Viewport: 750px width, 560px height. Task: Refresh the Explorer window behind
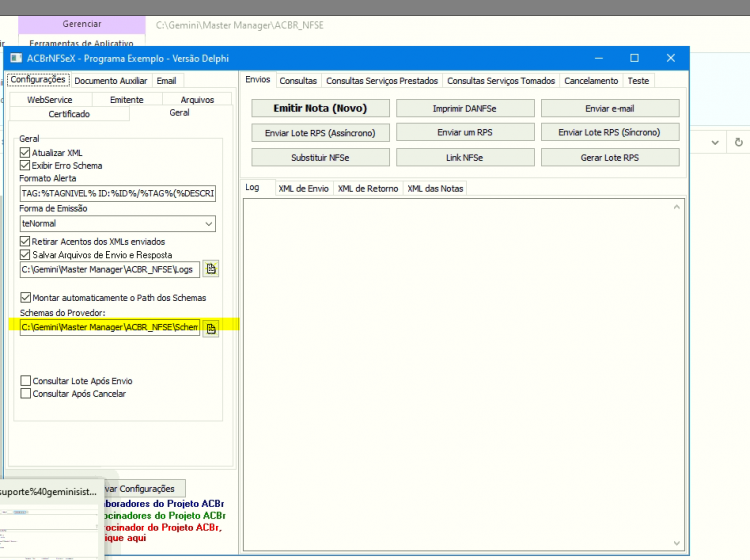pyautogui.click(x=739, y=143)
